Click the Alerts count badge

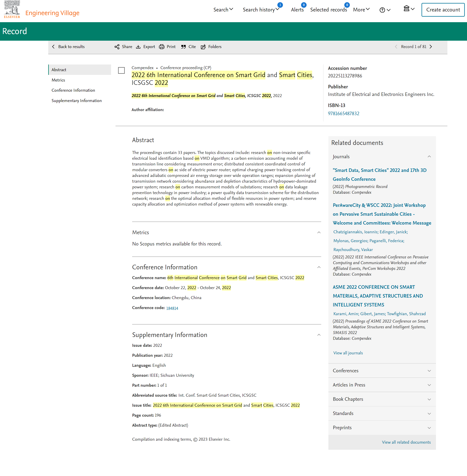click(304, 5)
